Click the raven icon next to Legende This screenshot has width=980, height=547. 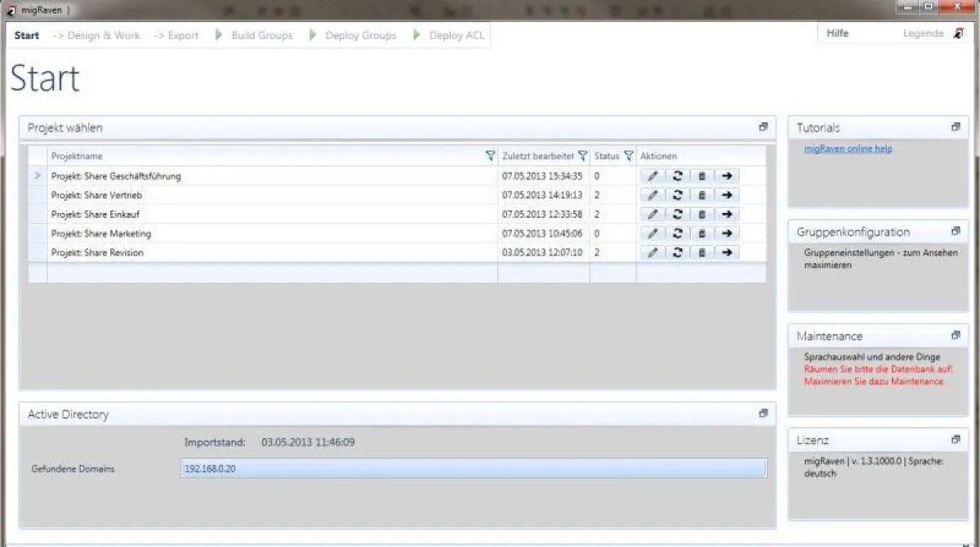tap(956, 33)
